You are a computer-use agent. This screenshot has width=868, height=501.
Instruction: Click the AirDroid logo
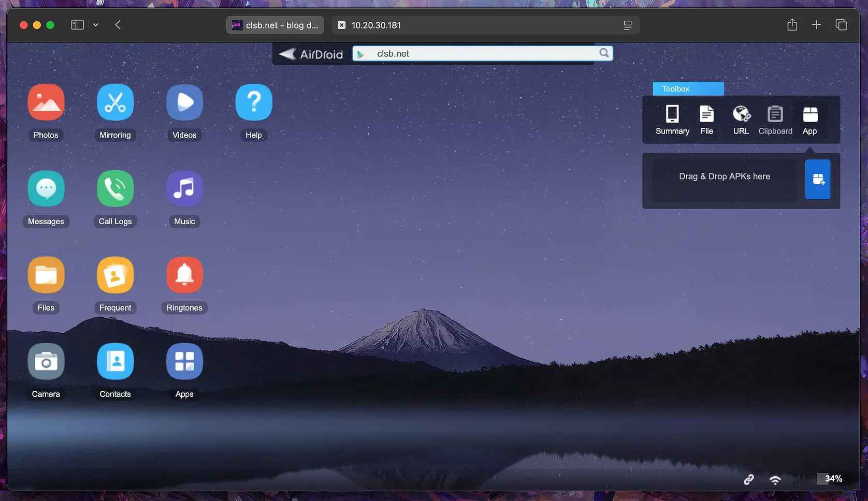coord(311,54)
